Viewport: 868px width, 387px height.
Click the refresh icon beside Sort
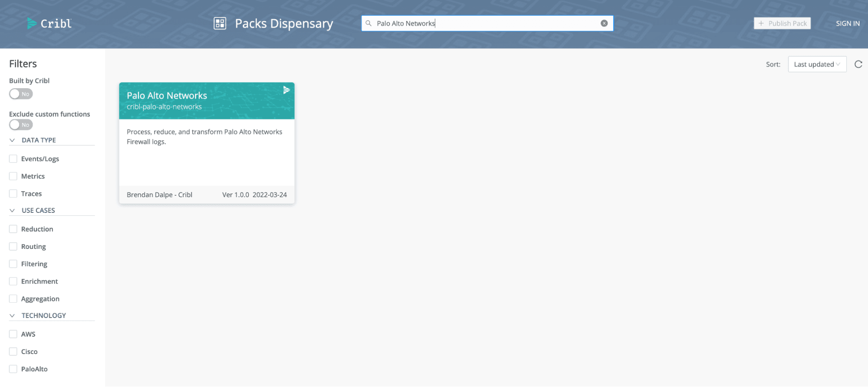(858, 64)
